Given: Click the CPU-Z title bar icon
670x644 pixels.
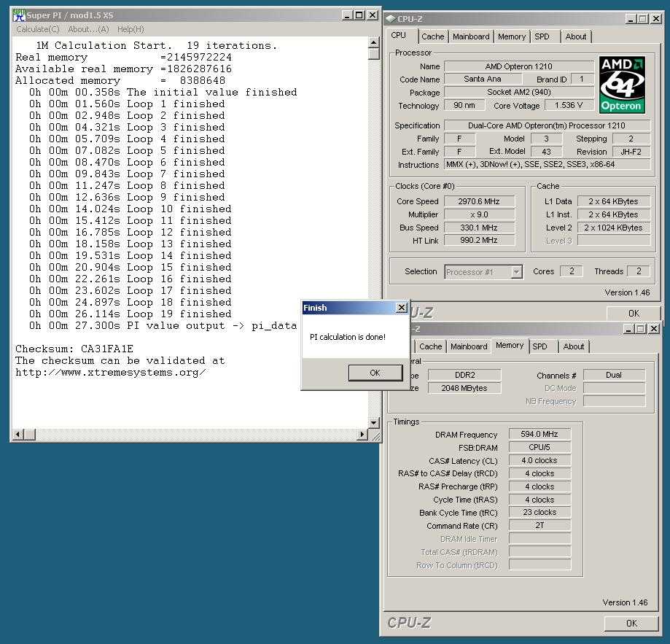Looking at the screenshot, I should (x=390, y=19).
